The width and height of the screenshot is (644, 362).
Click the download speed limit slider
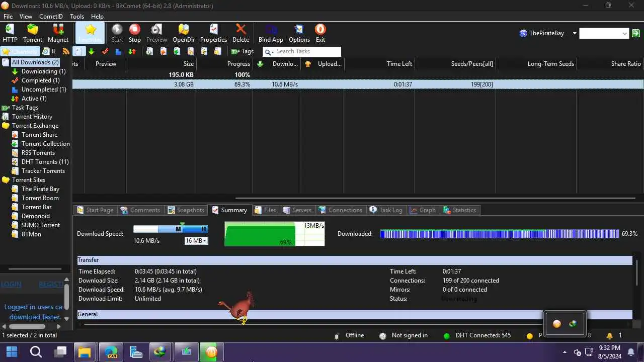170,229
